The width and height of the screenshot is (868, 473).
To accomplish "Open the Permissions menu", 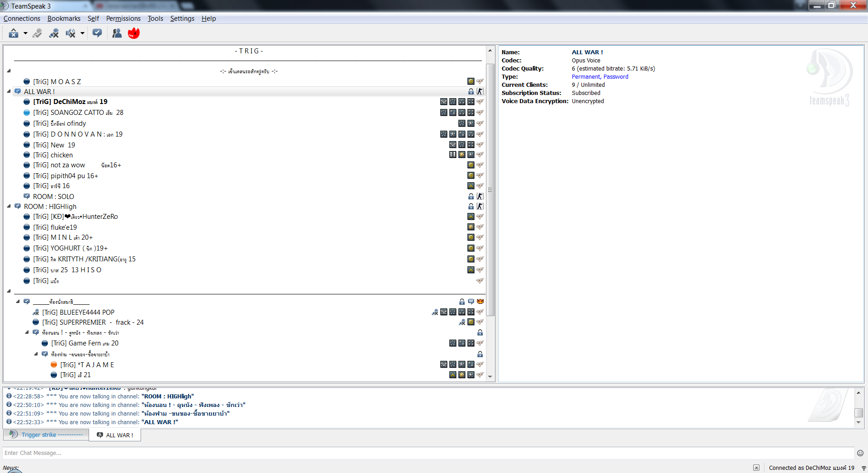I will (123, 19).
